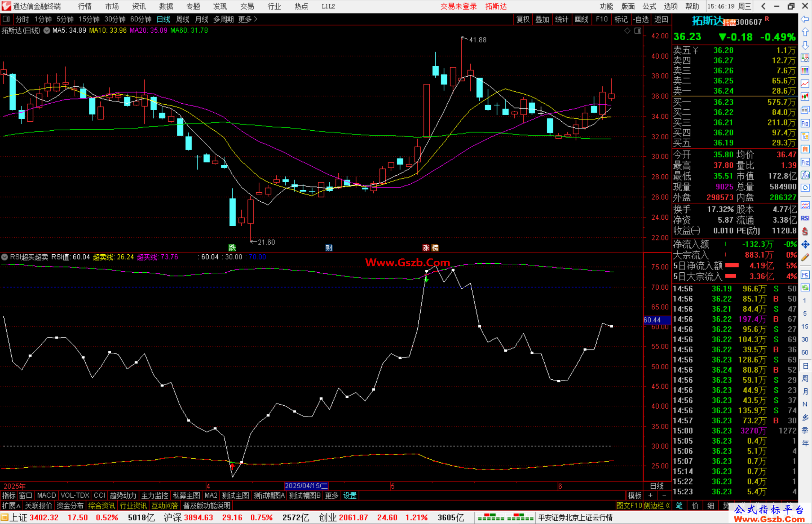Expand 更多 period options in top toolbar
This screenshot has height=524, width=812.
[248, 19]
